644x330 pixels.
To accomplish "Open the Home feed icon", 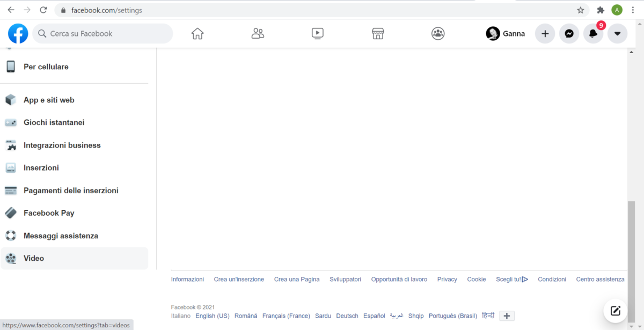I will point(197,34).
